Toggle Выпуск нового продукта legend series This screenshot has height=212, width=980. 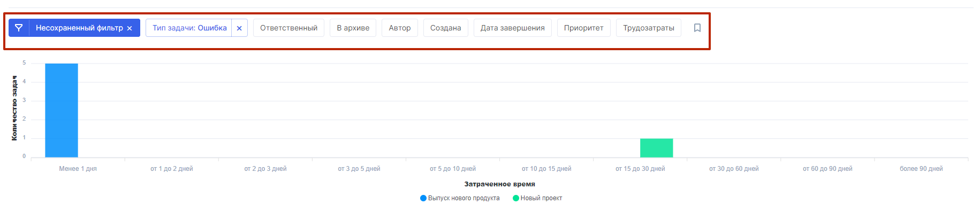pyautogui.click(x=464, y=198)
